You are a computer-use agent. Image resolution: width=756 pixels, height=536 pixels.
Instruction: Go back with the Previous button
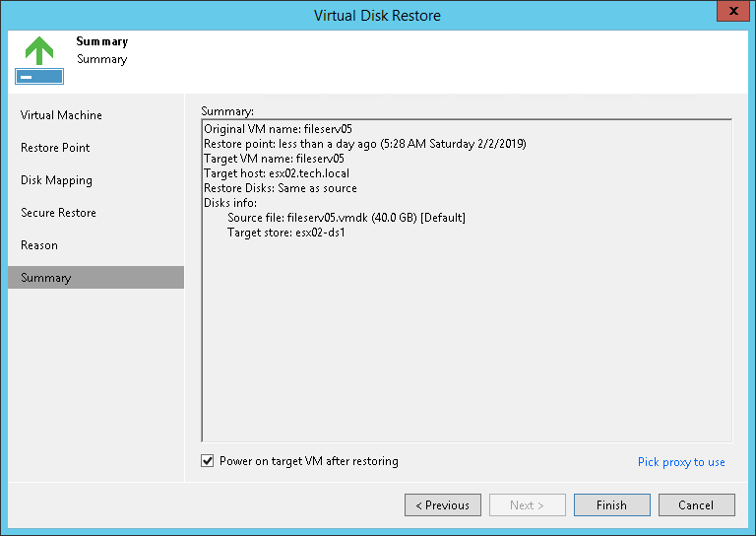click(443, 505)
